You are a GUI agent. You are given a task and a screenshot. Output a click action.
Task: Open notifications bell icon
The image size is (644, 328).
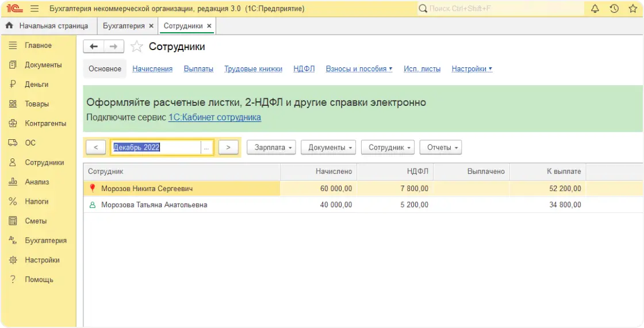click(595, 9)
